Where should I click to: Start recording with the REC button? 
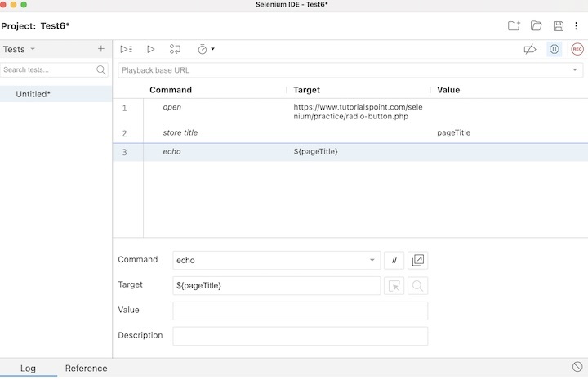[577, 49]
